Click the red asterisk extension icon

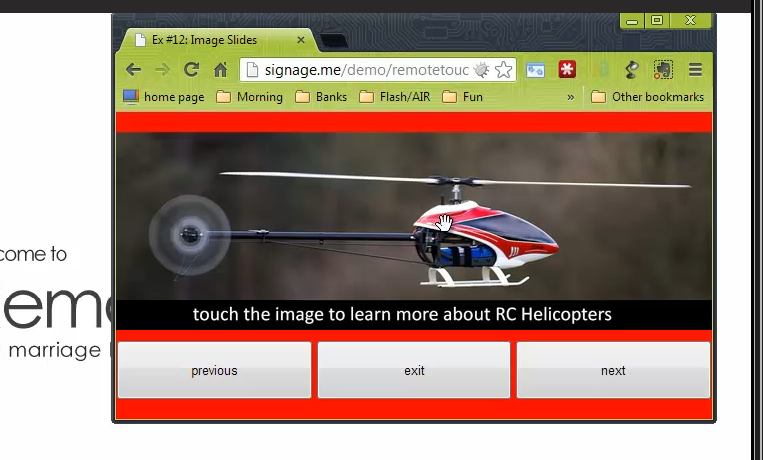[x=567, y=70]
